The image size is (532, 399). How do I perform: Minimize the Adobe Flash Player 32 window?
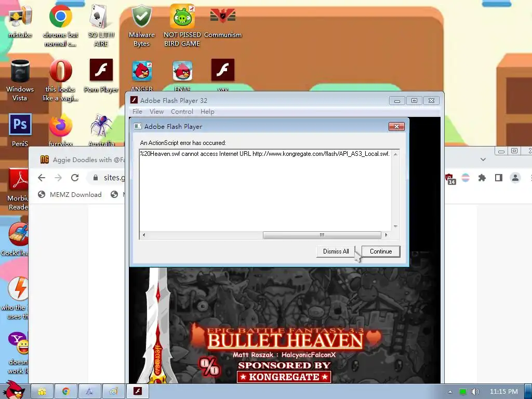[397, 100]
